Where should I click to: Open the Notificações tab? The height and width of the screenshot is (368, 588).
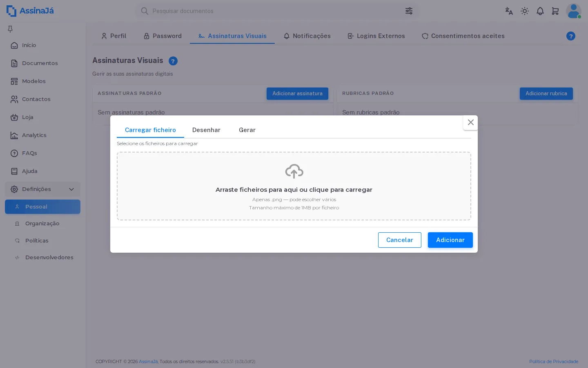[307, 36]
